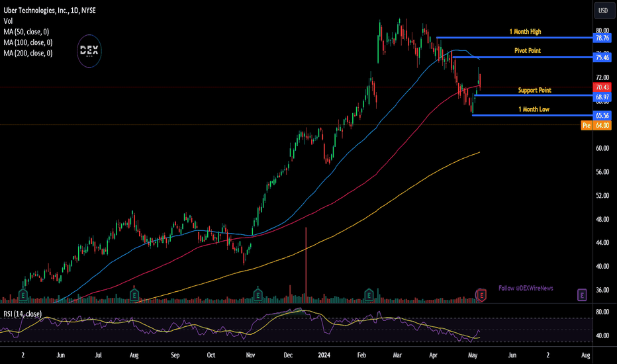Select the MA (50, close, 0) legend

26,32
